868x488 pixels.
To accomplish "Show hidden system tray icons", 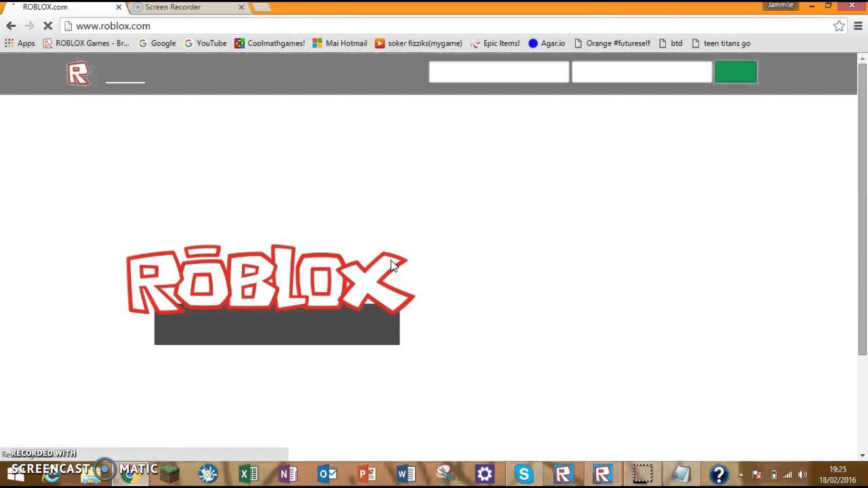I will click(741, 474).
